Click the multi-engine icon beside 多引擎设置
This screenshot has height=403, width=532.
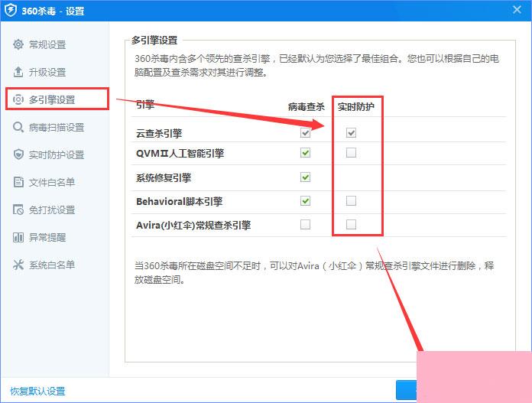pos(18,99)
